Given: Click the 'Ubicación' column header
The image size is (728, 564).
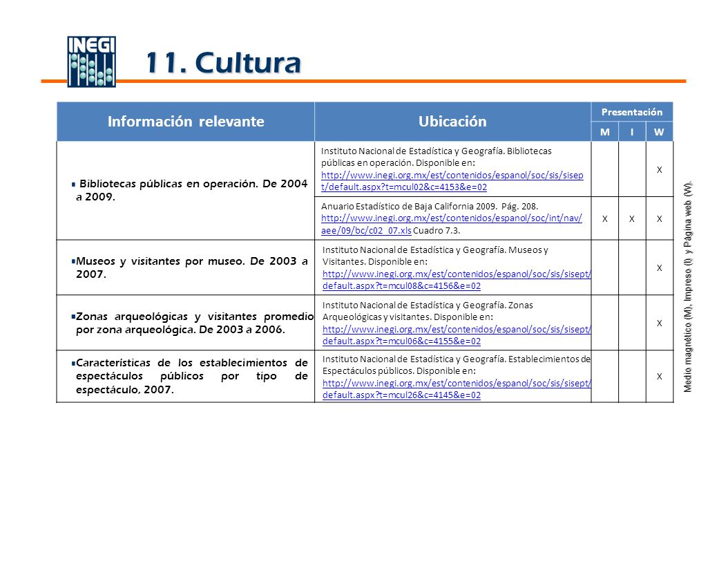Looking at the screenshot, I should tap(452, 121).
